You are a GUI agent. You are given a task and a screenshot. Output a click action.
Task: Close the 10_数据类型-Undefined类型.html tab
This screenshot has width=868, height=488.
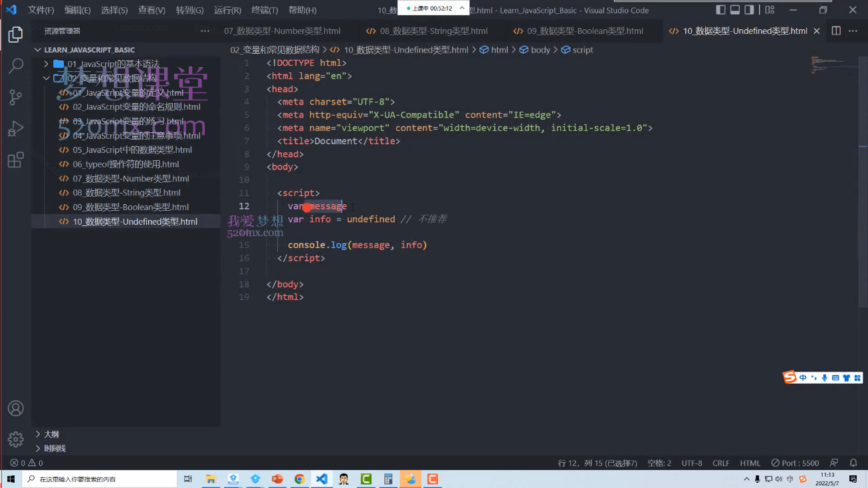817,31
